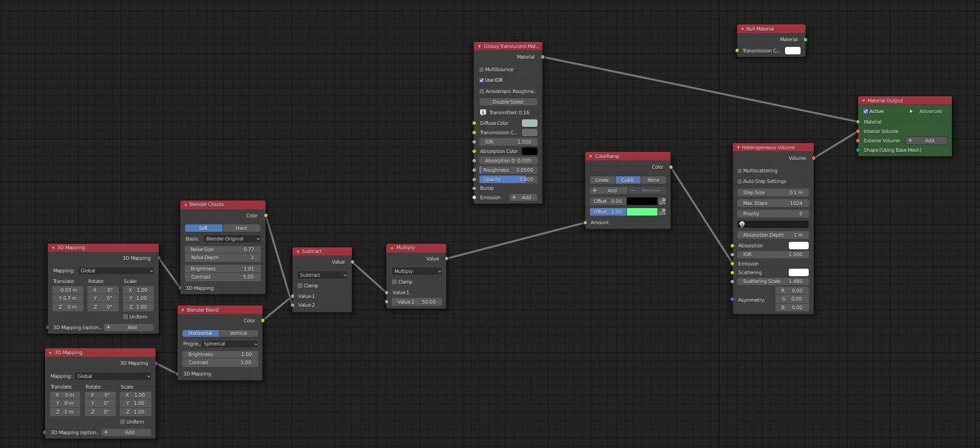Click the info icon beside Transmitted: 0.16

(x=482, y=112)
